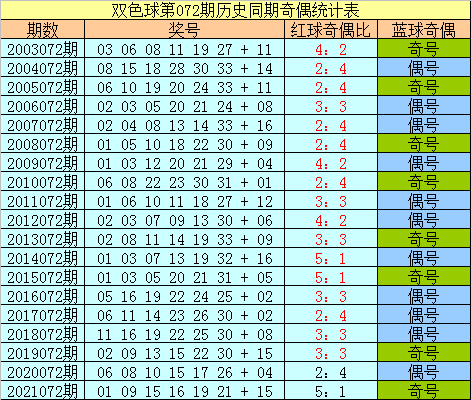Image resolution: width=471 pixels, height=400 pixels.
Task: Select the 蓝球奇偶 column header
Action: click(x=424, y=30)
